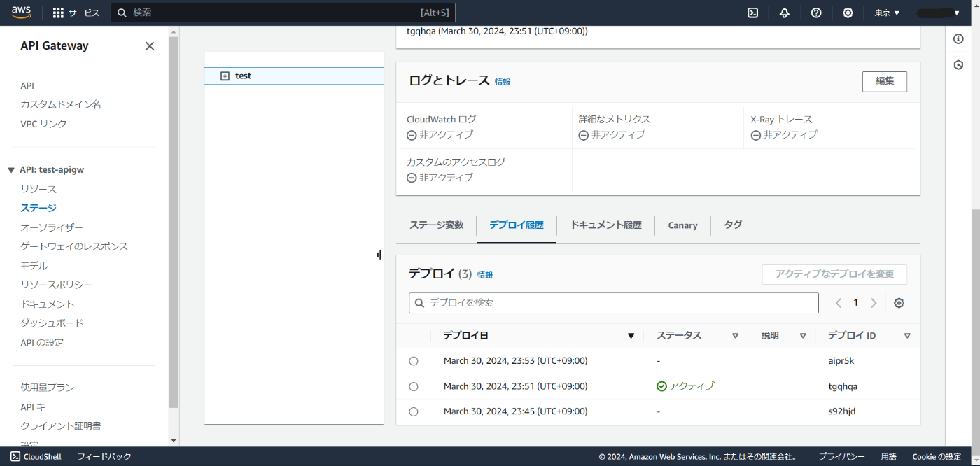Sort by deploy date column arrow
This screenshot has width=980, height=466.
click(631, 336)
